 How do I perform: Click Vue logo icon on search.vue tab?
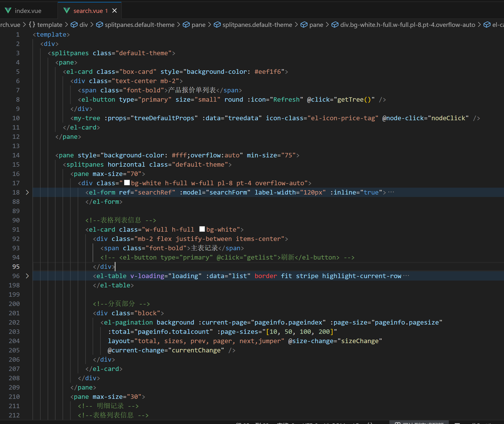(66, 11)
